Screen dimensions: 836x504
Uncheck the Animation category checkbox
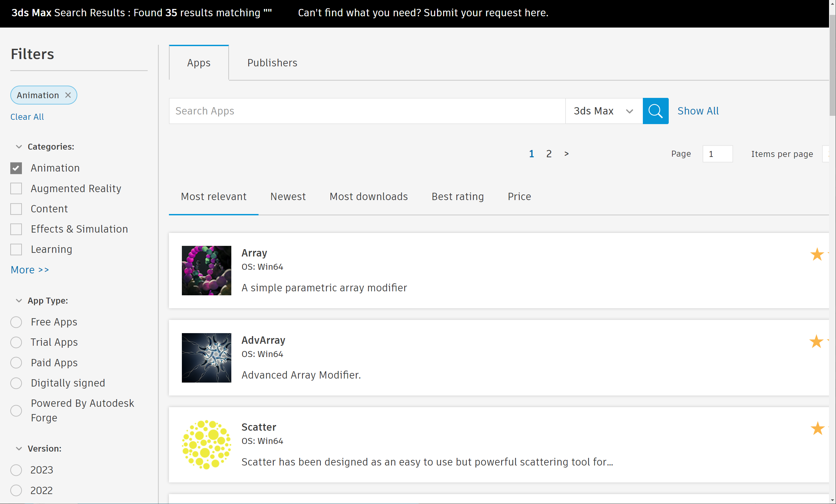16,168
